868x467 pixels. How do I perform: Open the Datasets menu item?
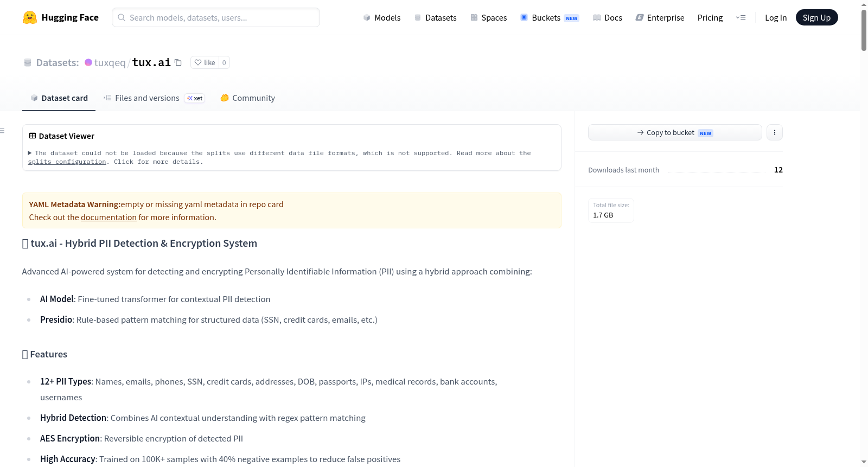pos(435,17)
